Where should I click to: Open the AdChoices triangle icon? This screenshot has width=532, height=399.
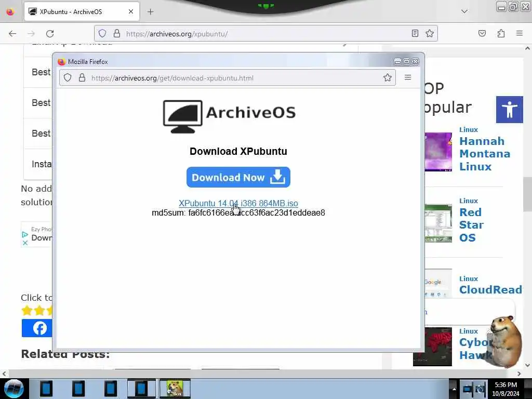(25, 234)
